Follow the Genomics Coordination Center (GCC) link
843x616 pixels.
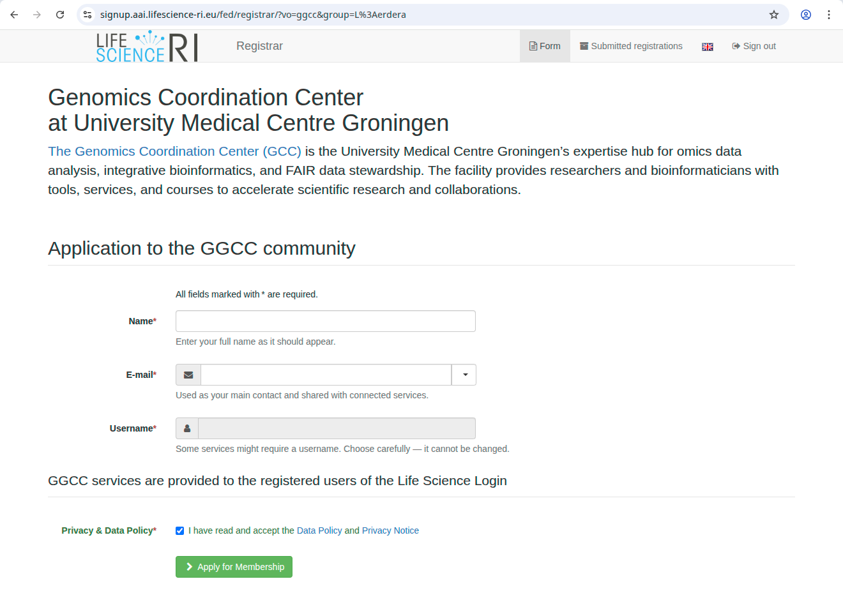[174, 151]
